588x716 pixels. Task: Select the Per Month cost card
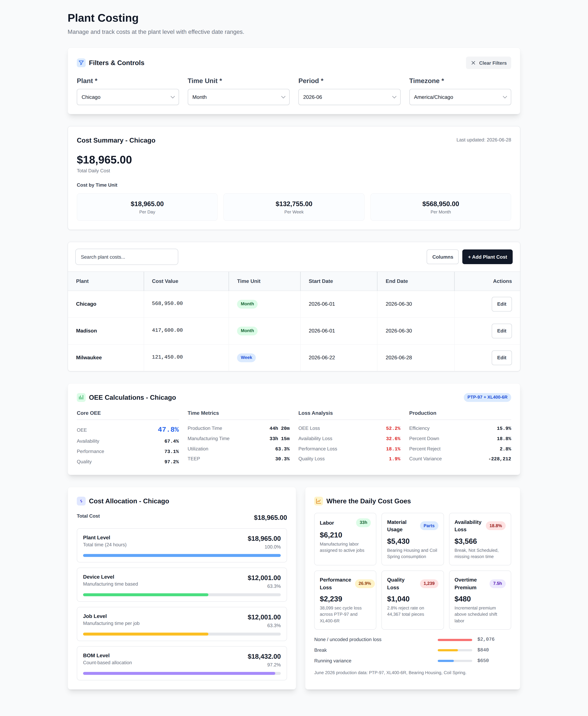click(440, 207)
